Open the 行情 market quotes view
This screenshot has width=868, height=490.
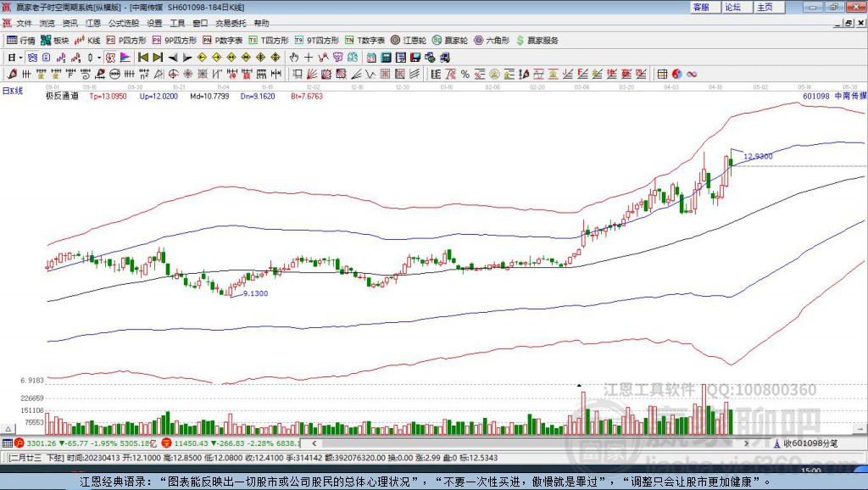point(20,41)
